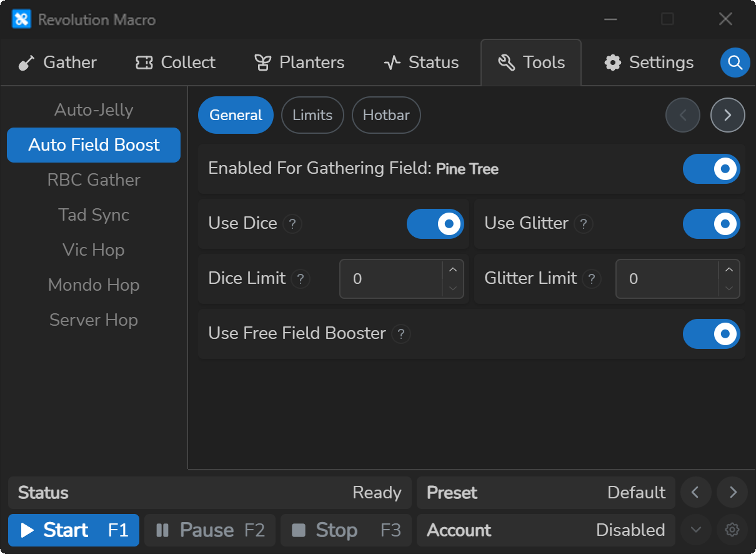Disable the Use Dice switch
The width and height of the screenshot is (756, 554).
435,224
